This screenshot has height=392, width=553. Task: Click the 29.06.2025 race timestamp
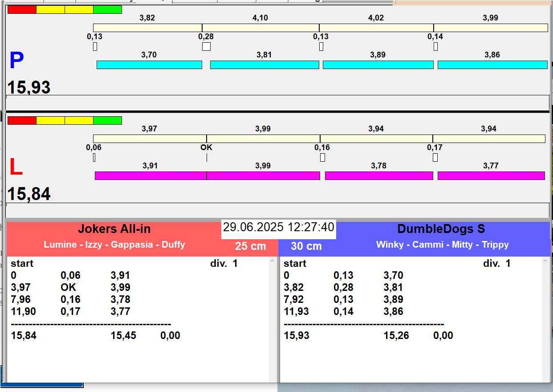coord(278,227)
